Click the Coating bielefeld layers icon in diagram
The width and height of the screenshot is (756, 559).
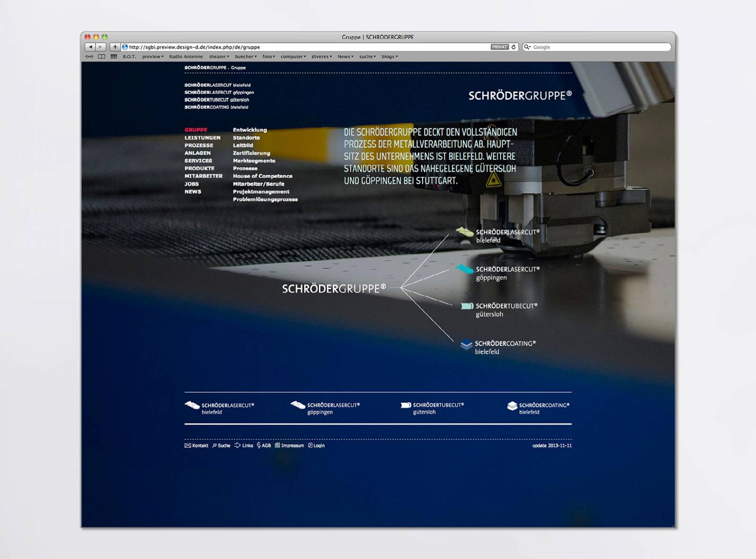click(x=466, y=345)
